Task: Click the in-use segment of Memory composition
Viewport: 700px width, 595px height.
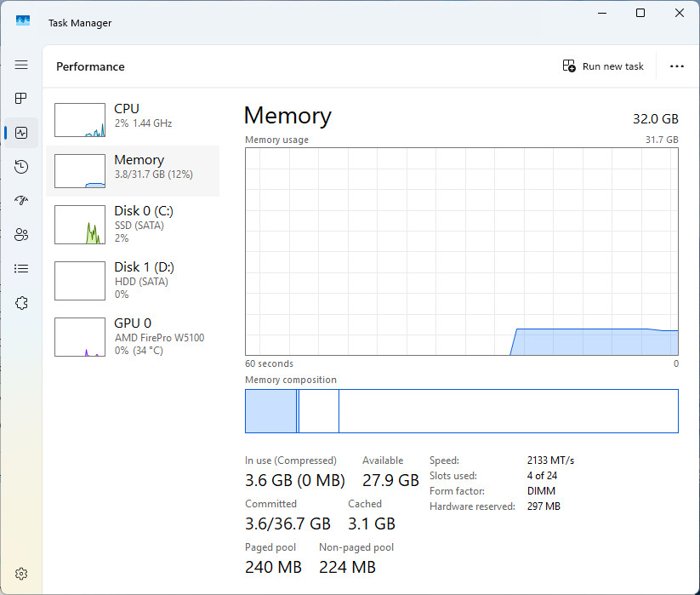Action: click(270, 411)
